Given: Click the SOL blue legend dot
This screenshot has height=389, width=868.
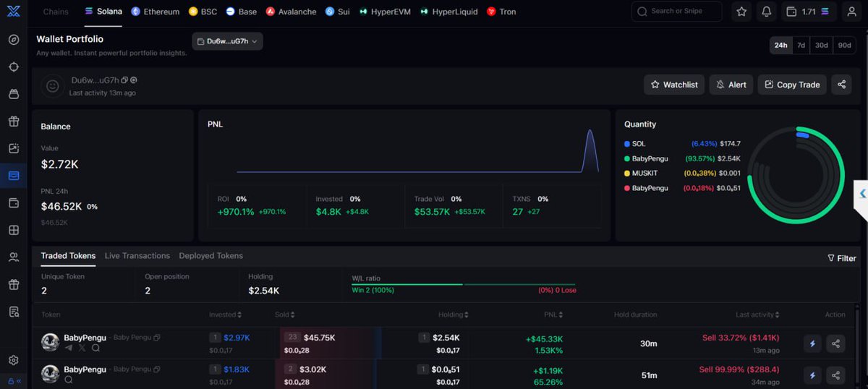Looking at the screenshot, I should [x=626, y=144].
